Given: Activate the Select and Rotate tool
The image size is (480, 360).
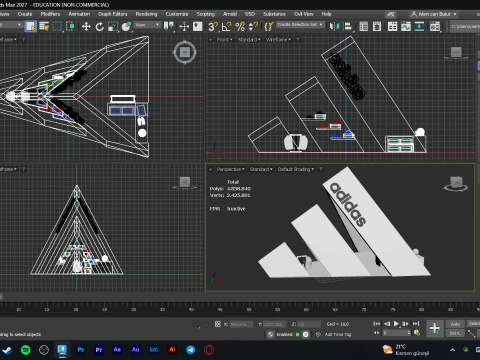Looking at the screenshot, I should click(x=99, y=26).
